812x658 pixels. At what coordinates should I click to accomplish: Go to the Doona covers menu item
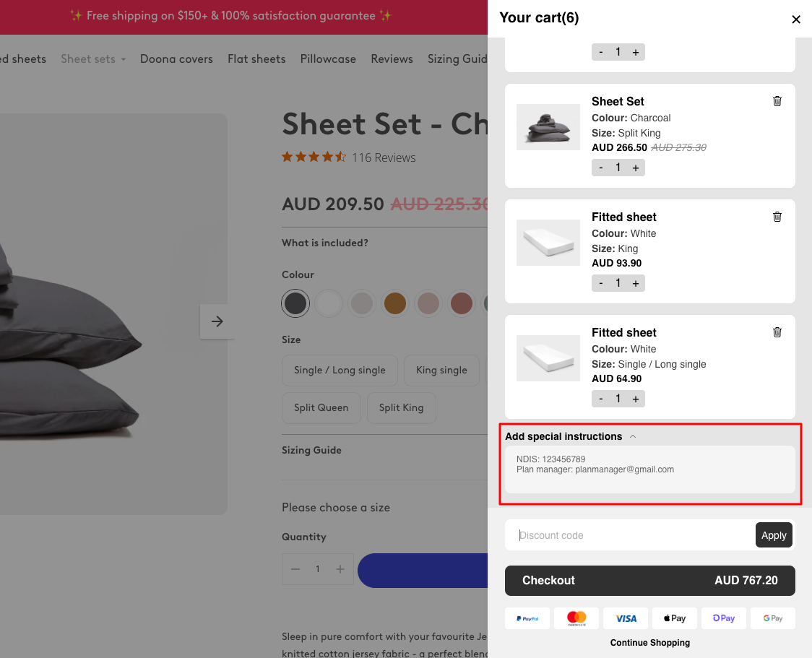[x=176, y=59]
